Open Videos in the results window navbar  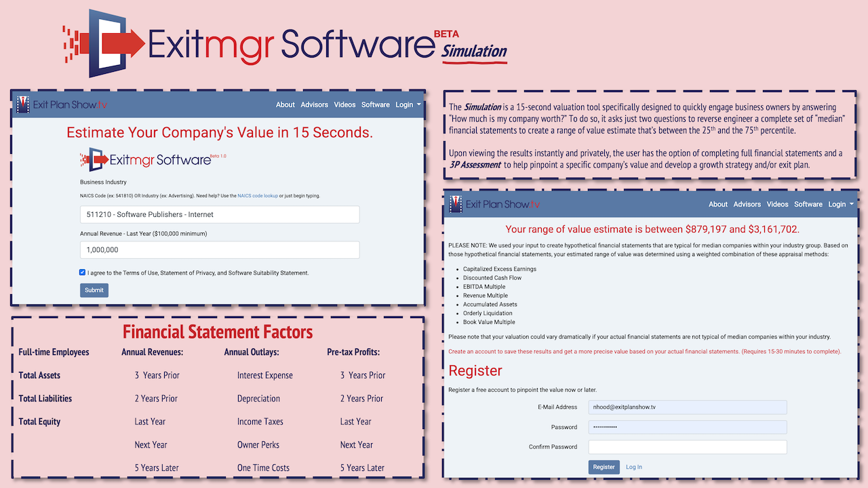pos(777,204)
